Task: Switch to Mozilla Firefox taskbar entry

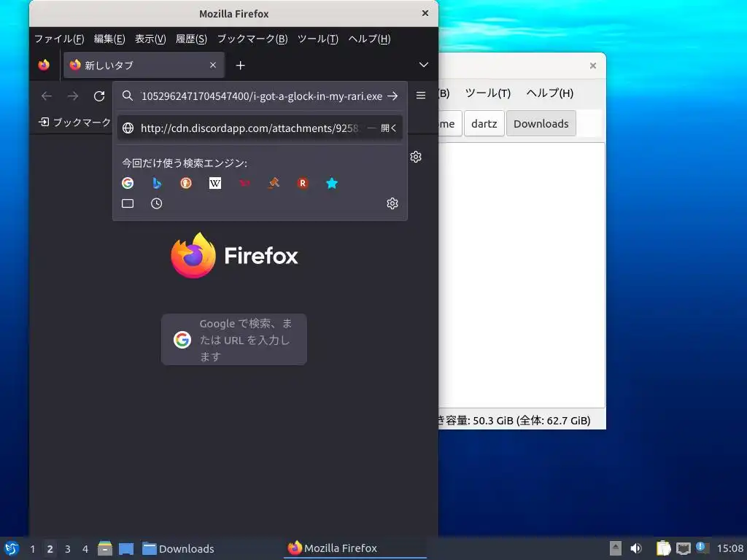Action: [355, 548]
